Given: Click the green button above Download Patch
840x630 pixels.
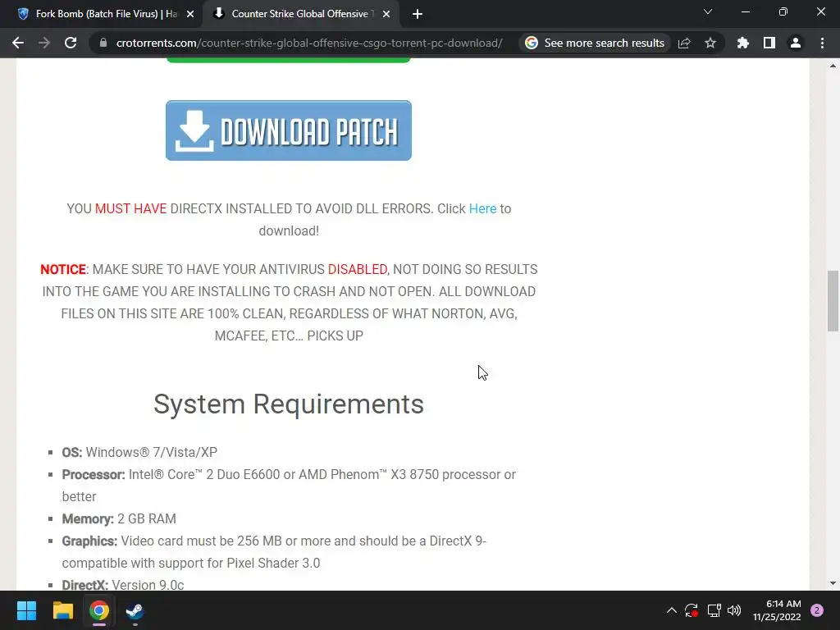Looking at the screenshot, I should pos(289,61).
